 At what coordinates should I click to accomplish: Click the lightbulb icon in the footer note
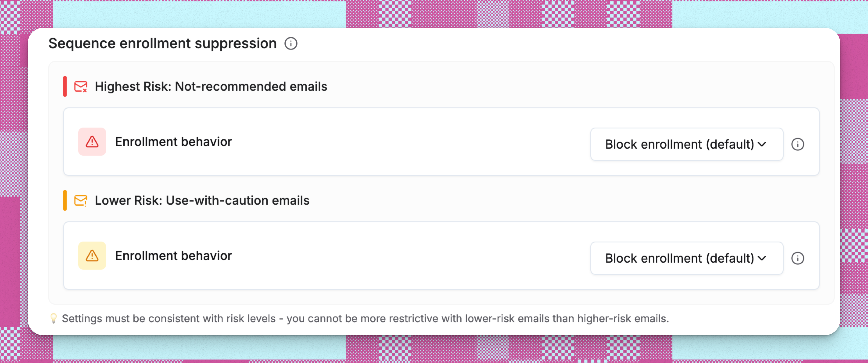click(54, 318)
